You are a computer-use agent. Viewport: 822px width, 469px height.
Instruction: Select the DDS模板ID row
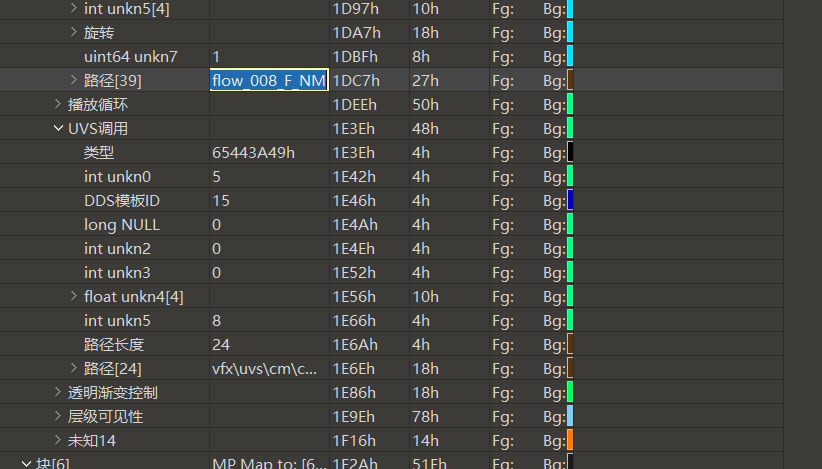coord(122,200)
